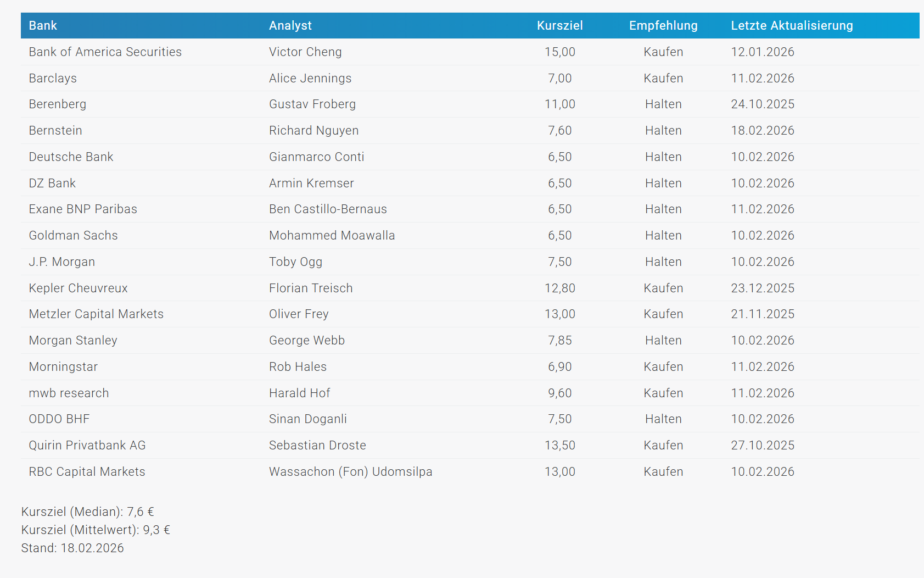Select analyst name Harald Hof
The width and height of the screenshot is (924, 578).
300,393
